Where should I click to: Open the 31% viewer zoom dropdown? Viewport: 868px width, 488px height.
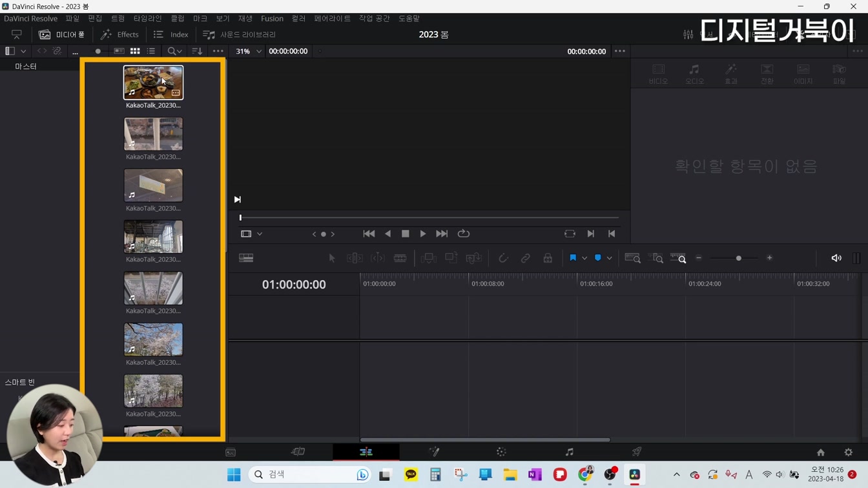(x=249, y=51)
